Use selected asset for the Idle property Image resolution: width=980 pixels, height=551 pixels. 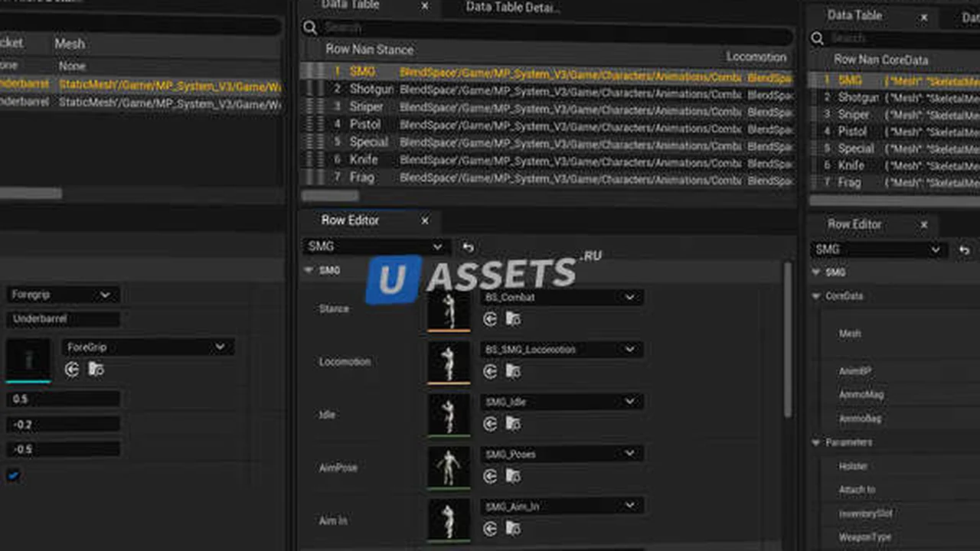pyautogui.click(x=490, y=424)
